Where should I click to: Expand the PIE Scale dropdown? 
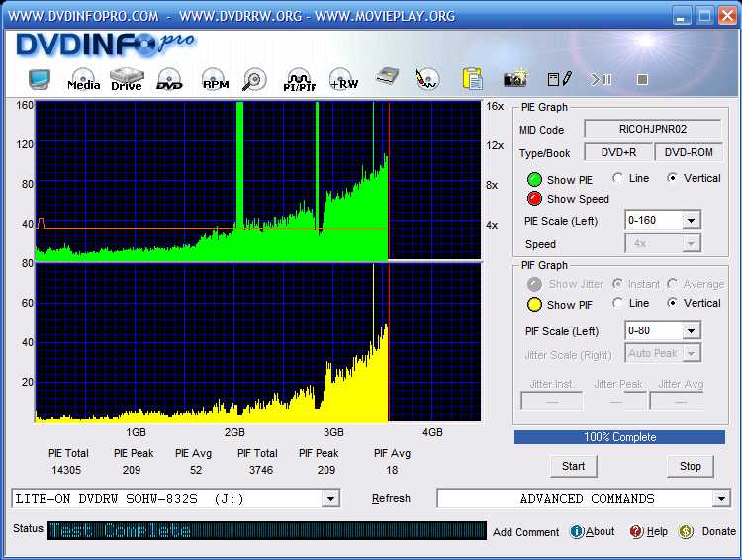(x=691, y=221)
